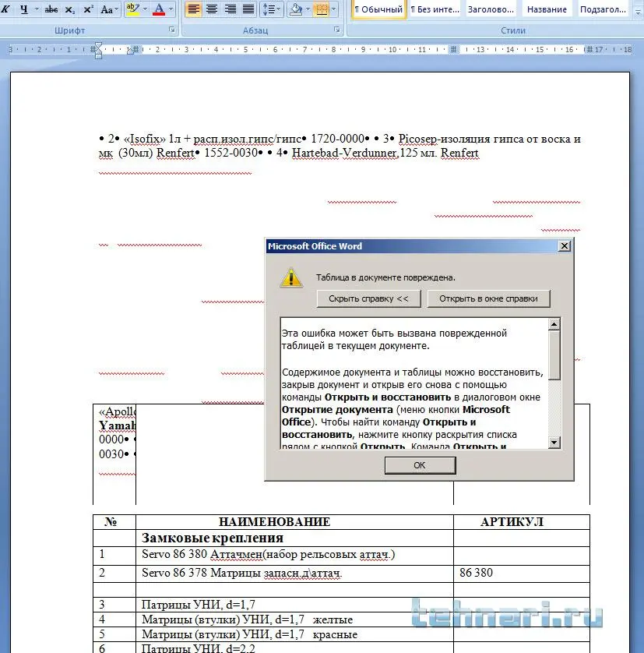Apply red font color
Image resolution: width=644 pixels, height=653 pixels.
159,9
